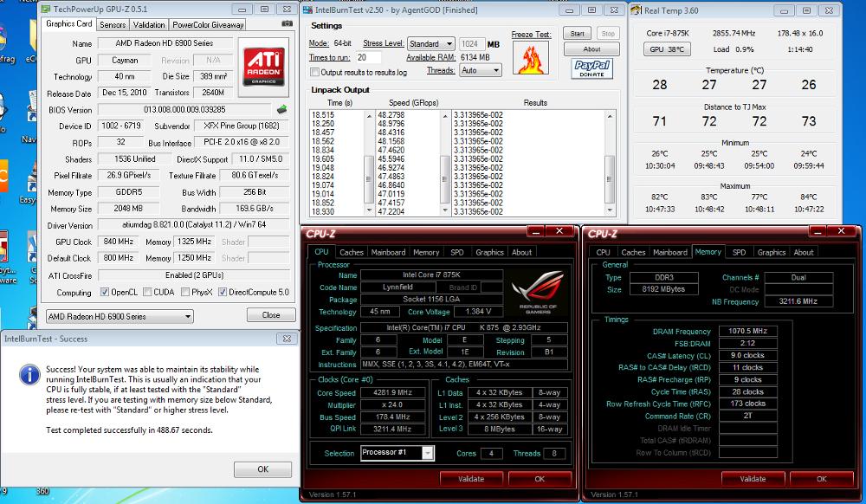The width and height of the screenshot is (866, 504).
Task: Click the Republic of Gamers logo in CPU-Z
Action: 538,293
